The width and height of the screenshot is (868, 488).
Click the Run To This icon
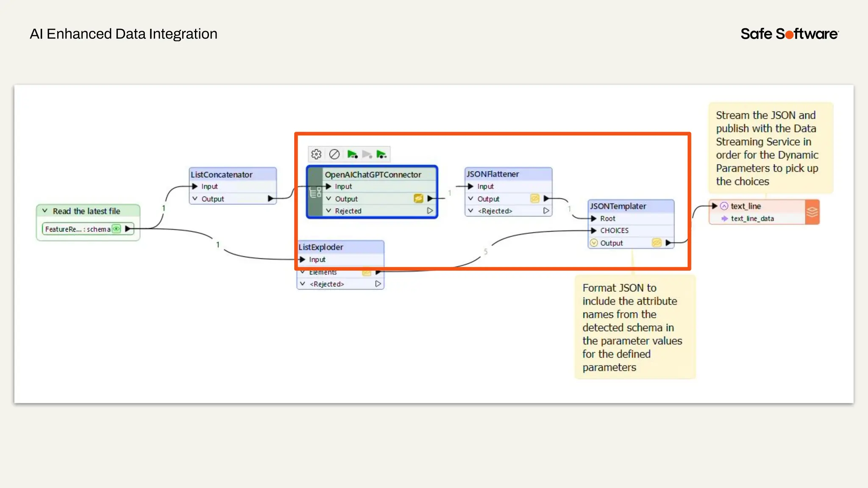pyautogui.click(x=352, y=154)
